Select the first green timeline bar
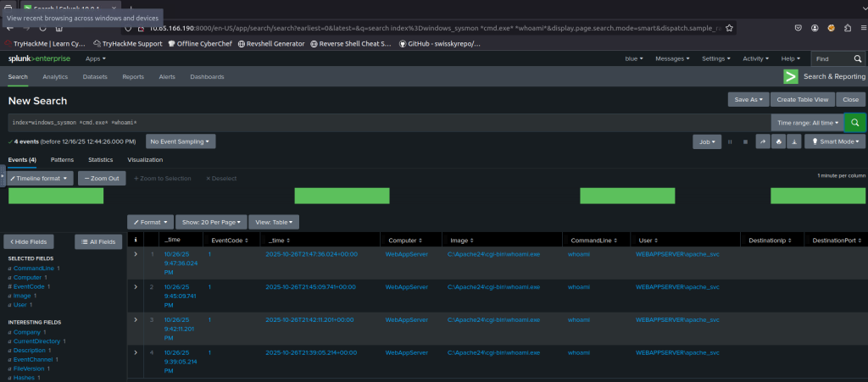Screen dimensions: 868x382 click(56, 196)
